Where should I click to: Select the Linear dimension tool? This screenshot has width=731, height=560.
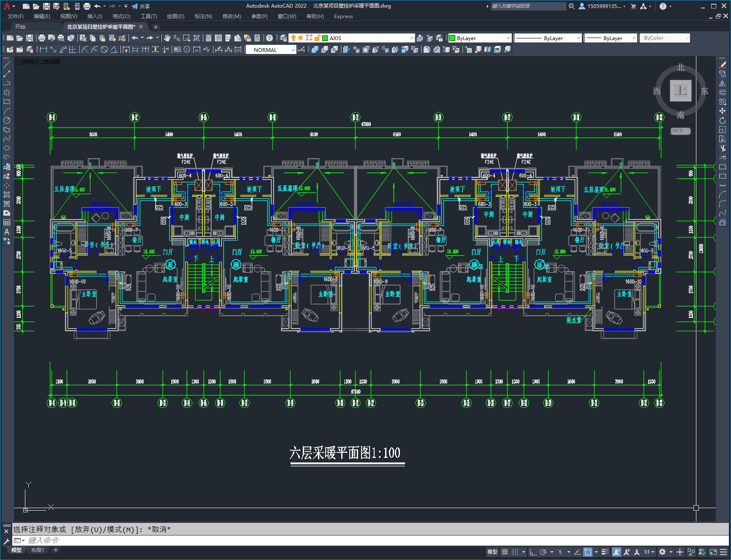point(43,50)
